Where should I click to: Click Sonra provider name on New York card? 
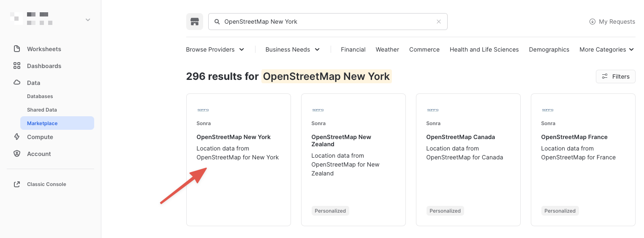[x=204, y=123]
